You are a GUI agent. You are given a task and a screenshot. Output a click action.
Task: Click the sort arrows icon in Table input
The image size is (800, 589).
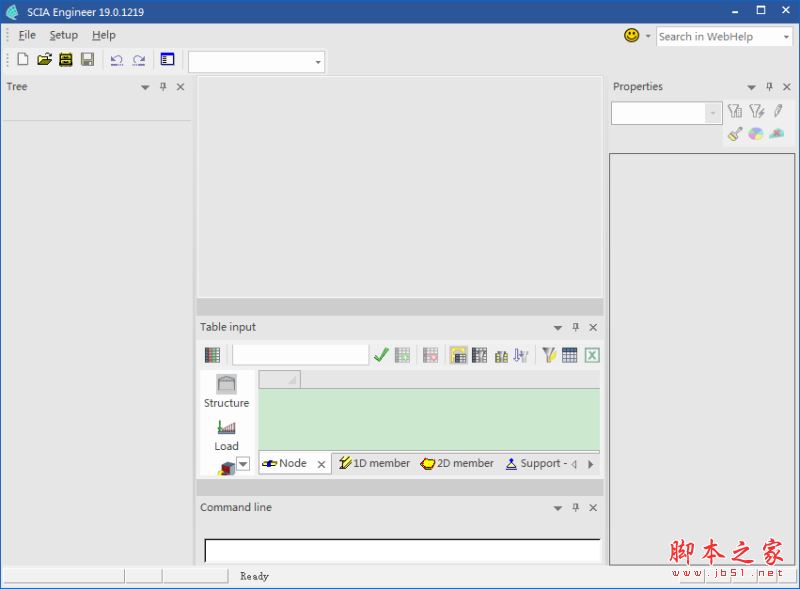pos(520,355)
